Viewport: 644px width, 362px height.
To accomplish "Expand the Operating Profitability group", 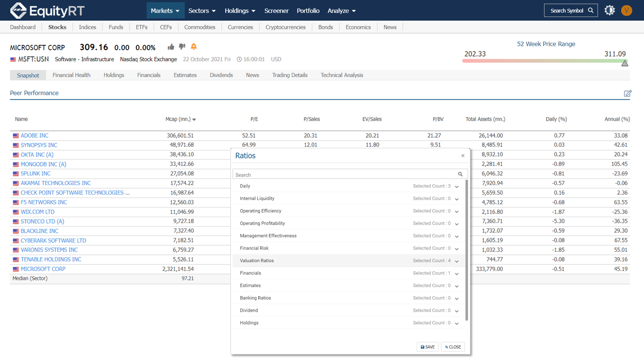I will [x=457, y=224].
